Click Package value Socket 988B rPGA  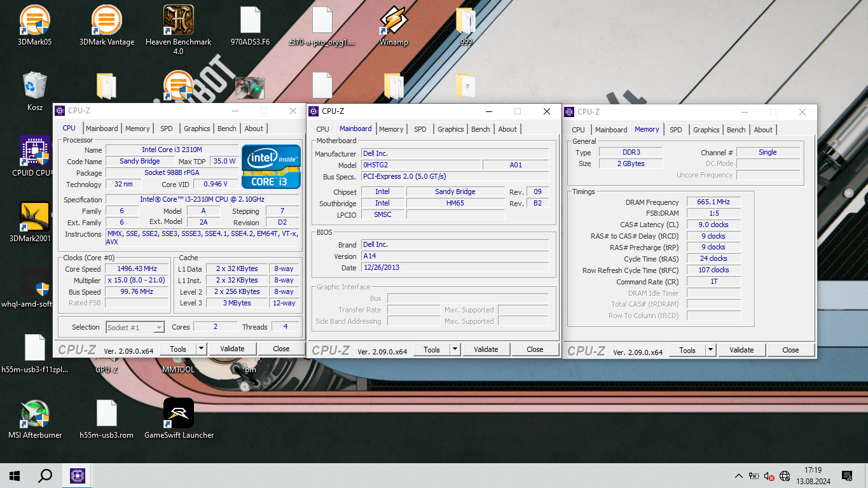pos(172,172)
